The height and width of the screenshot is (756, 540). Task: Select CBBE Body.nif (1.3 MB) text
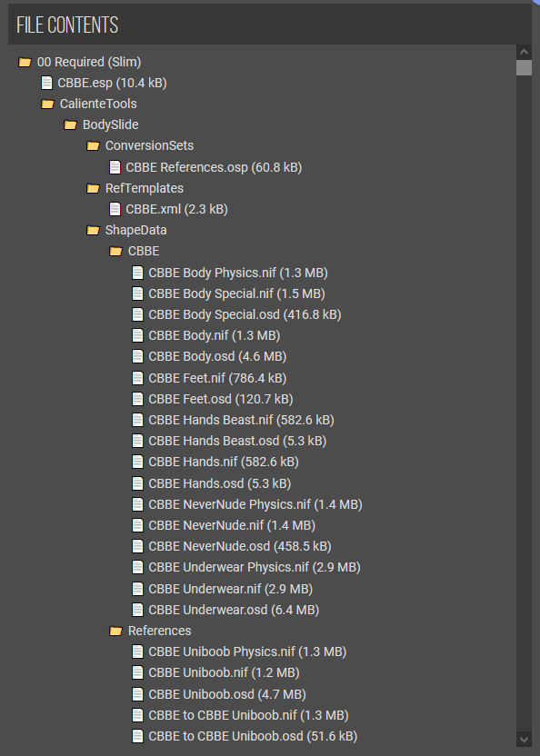click(x=215, y=335)
